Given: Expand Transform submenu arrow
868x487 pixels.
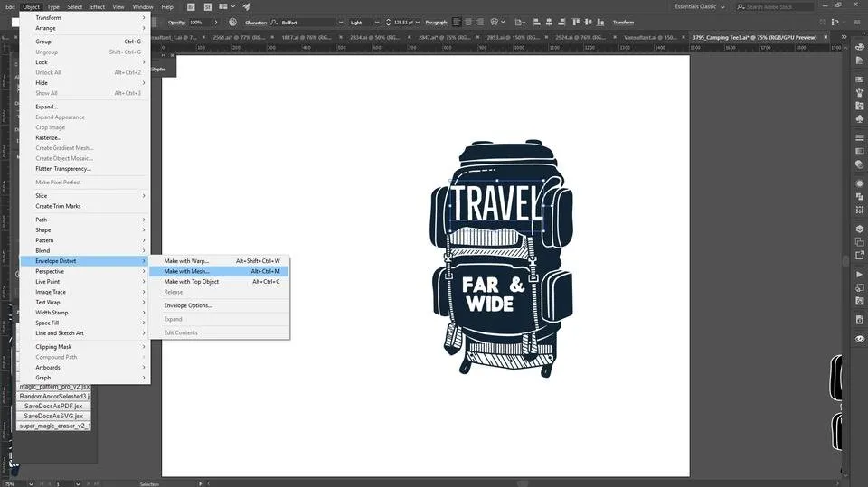Looking at the screenshot, I should click(144, 18).
